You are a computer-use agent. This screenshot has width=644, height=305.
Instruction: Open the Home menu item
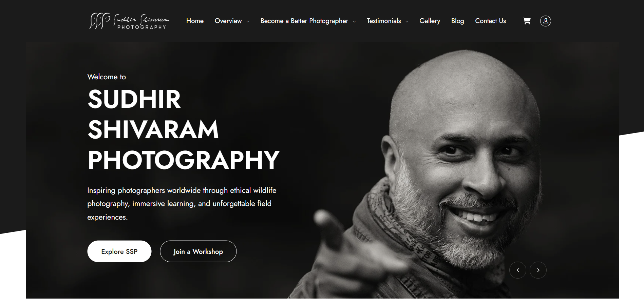click(195, 21)
